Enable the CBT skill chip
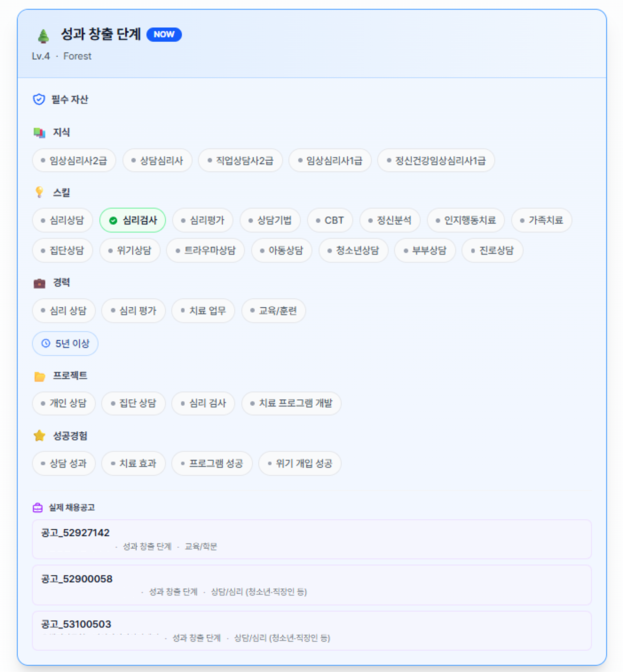Screen dimensions: 623x672 [x=329, y=220]
